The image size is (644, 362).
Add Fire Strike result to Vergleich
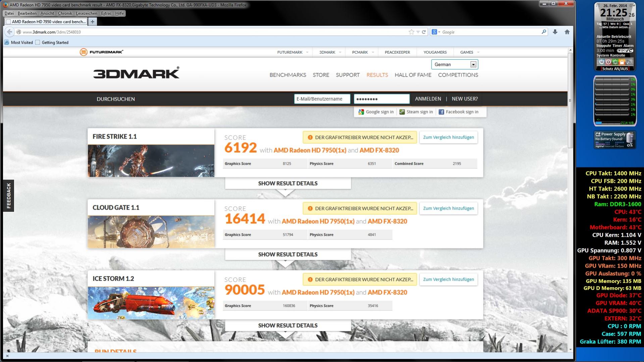448,137
